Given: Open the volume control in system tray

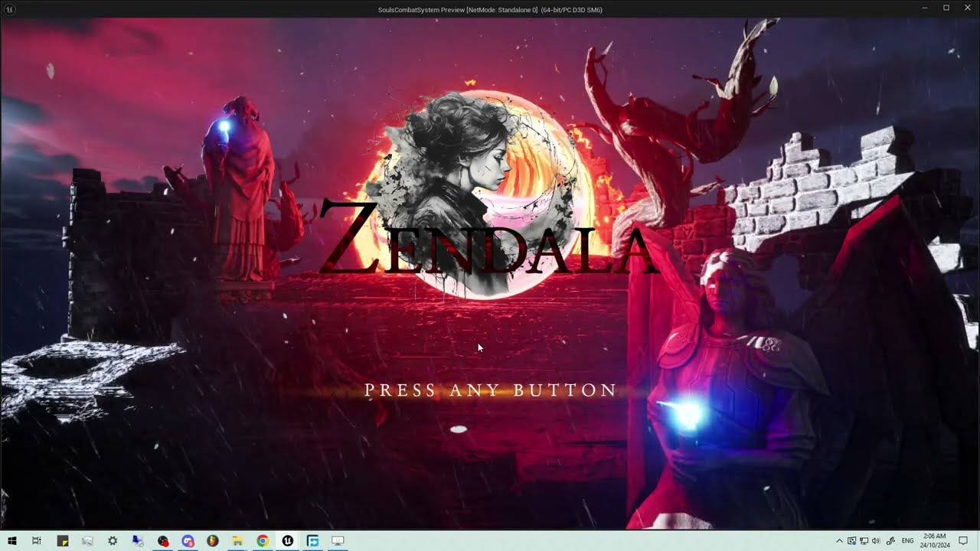Looking at the screenshot, I should point(876,541).
